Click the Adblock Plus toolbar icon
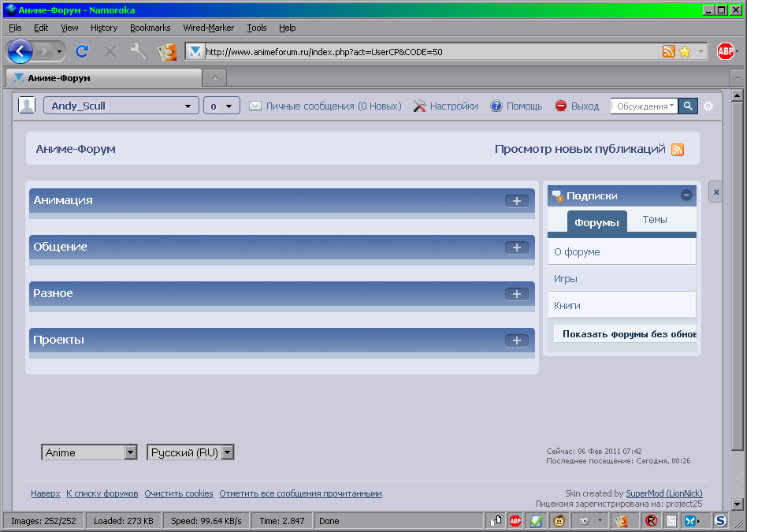 (725, 51)
